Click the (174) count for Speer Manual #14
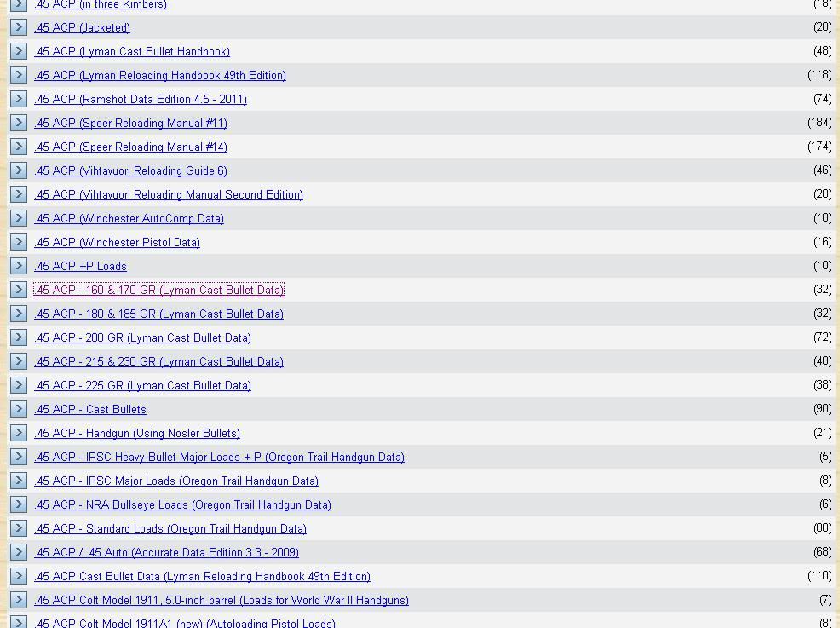The image size is (840, 628). (x=820, y=147)
